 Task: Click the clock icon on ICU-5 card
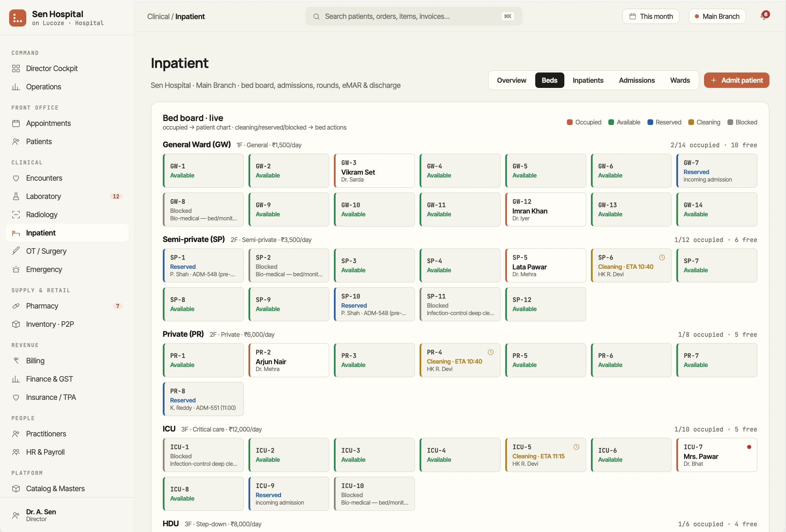pos(576,447)
